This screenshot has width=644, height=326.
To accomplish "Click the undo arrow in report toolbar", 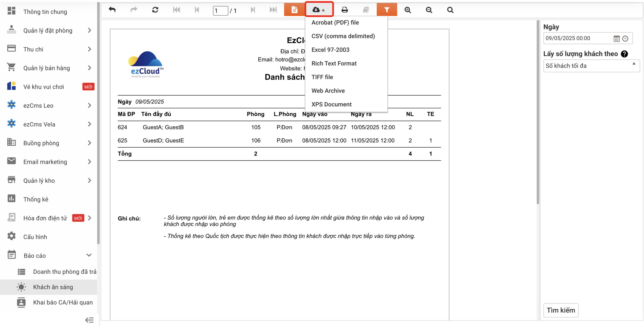I will (x=112, y=10).
